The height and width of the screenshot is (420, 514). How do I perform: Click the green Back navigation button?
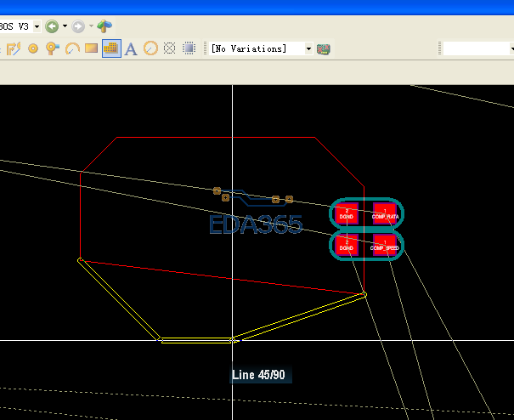[x=53, y=26]
